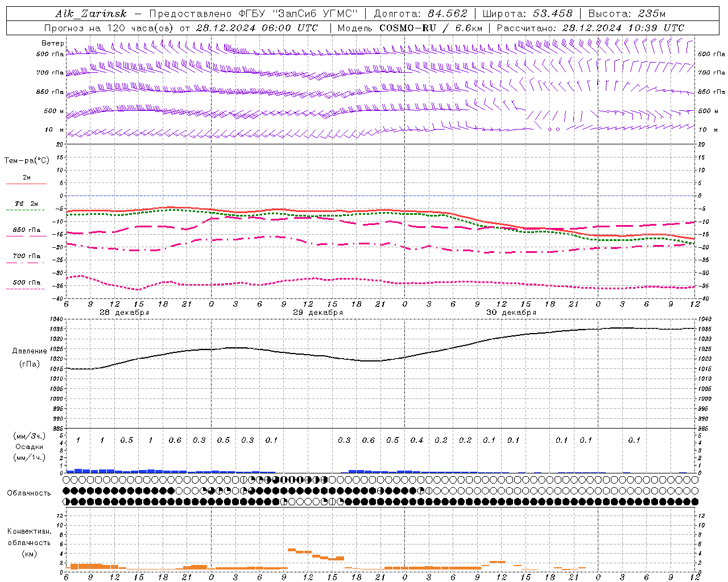Click the 10 м wind level label on left
728x582 pixels.
click(55, 130)
